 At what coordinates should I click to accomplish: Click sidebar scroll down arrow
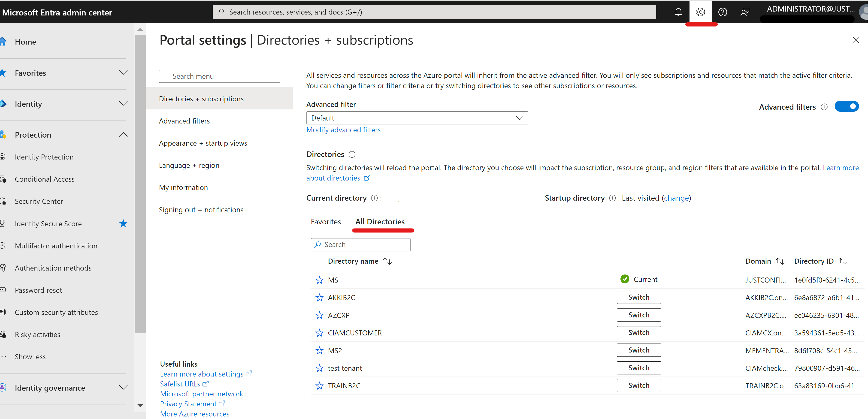click(x=140, y=406)
